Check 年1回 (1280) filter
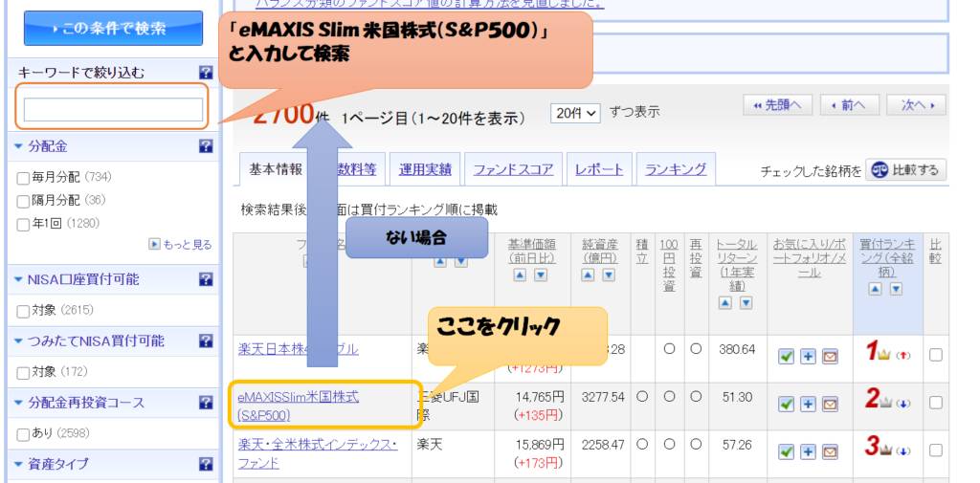This screenshot has height=483, width=980. click(x=23, y=225)
